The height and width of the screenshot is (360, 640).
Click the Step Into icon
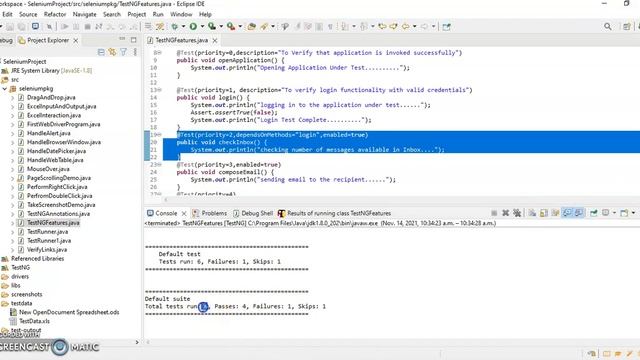coord(110,27)
